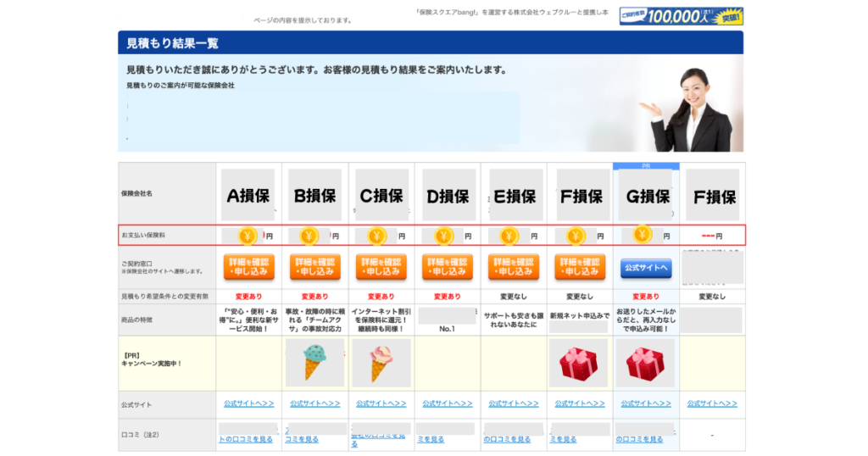Open the 公式サイトへ>> link for A損保

[248, 404]
